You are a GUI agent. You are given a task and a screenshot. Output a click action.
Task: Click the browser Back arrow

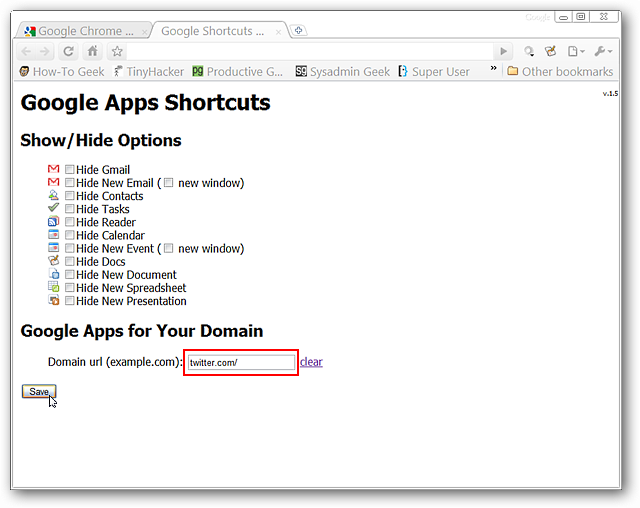tap(26, 51)
